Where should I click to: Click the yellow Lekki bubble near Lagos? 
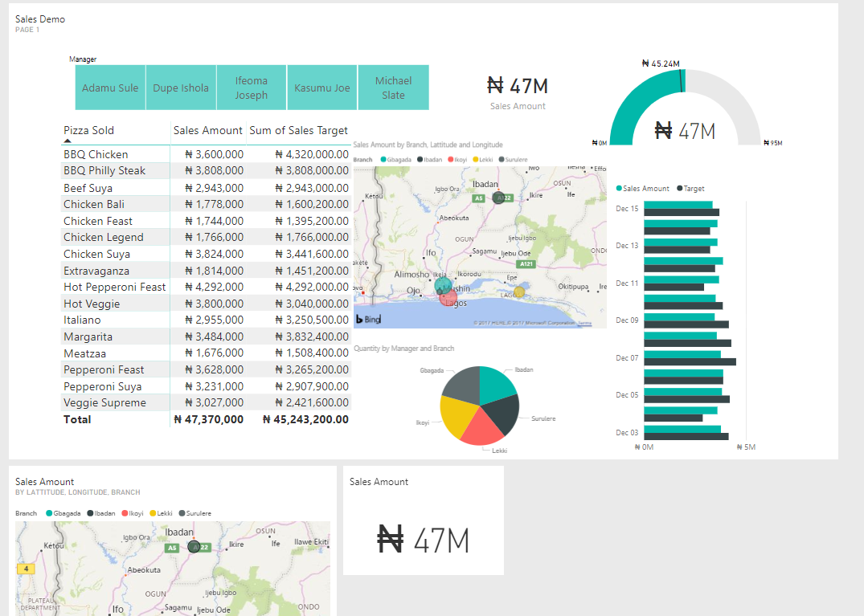tap(519, 292)
